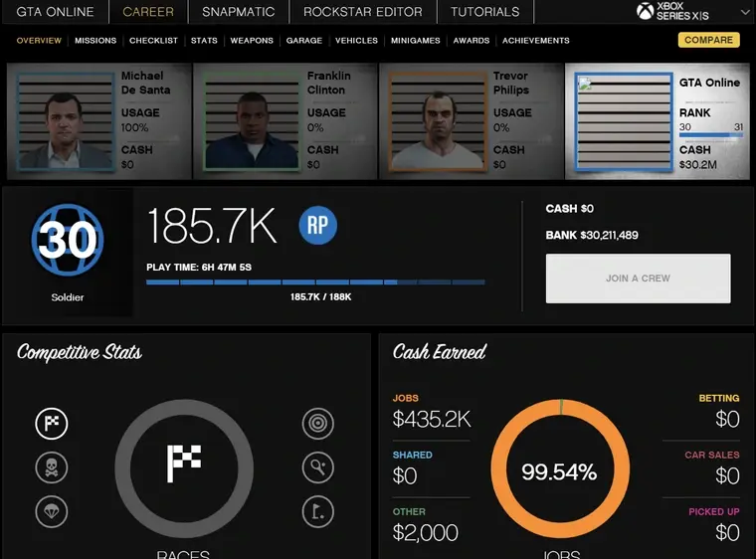Select the Deathmatch skull stat icon
This screenshot has height=559, width=756.
(52, 467)
